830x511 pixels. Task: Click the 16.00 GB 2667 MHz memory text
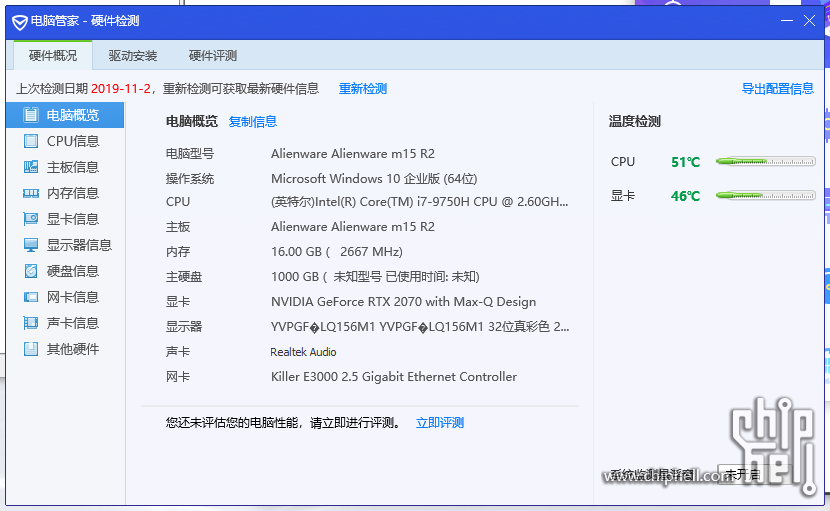click(x=337, y=252)
